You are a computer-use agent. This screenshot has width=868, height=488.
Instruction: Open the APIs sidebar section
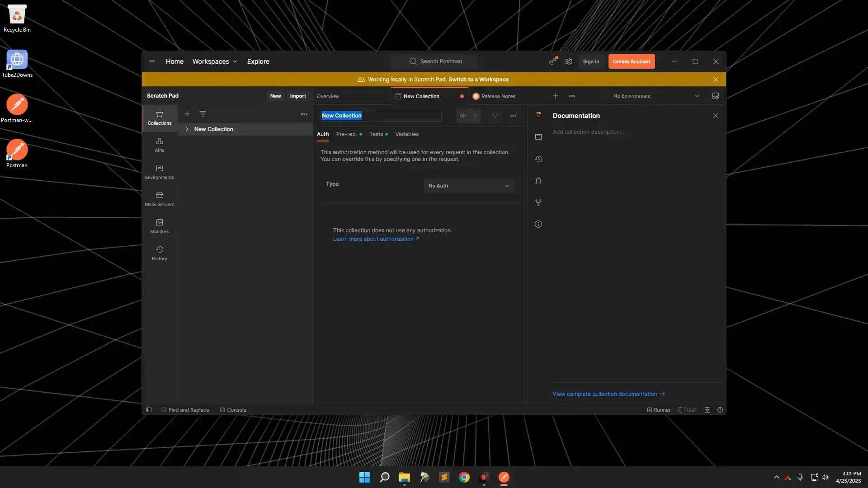[159, 145]
